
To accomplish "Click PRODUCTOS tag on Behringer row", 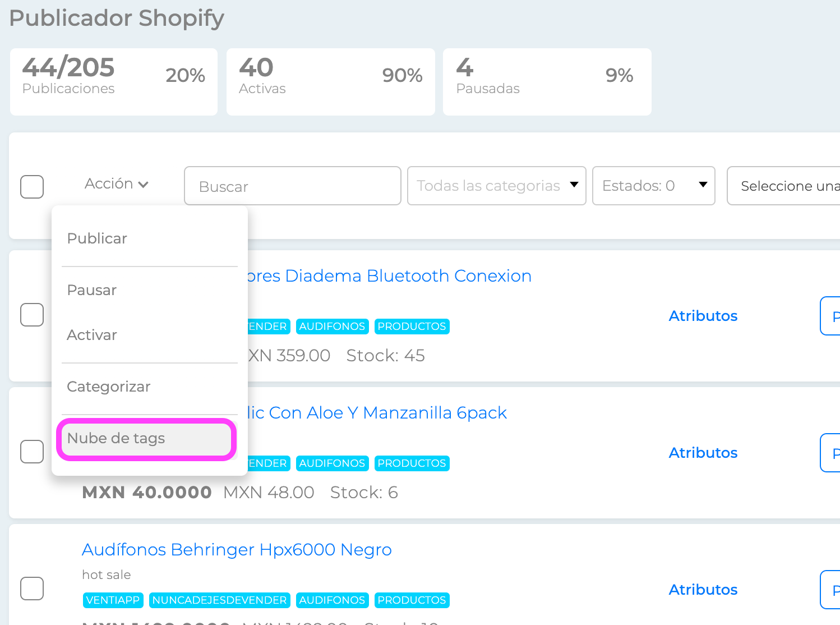I will coord(412,600).
